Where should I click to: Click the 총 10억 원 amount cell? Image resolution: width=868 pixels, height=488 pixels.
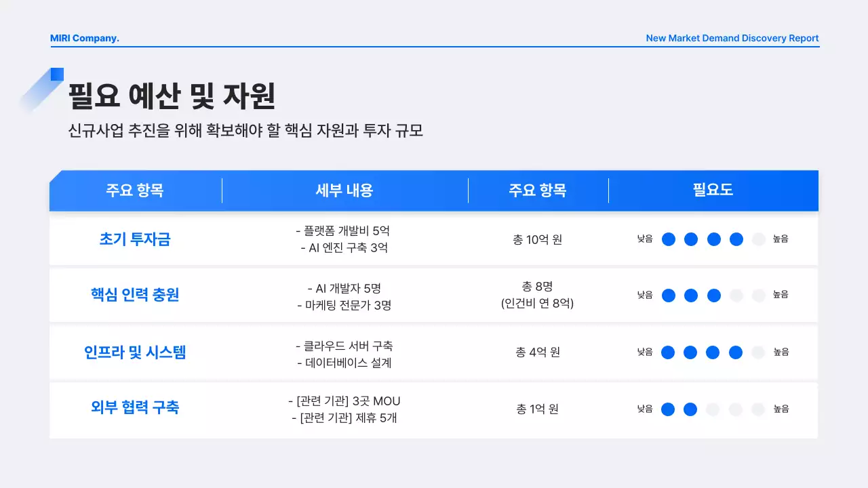536,239
